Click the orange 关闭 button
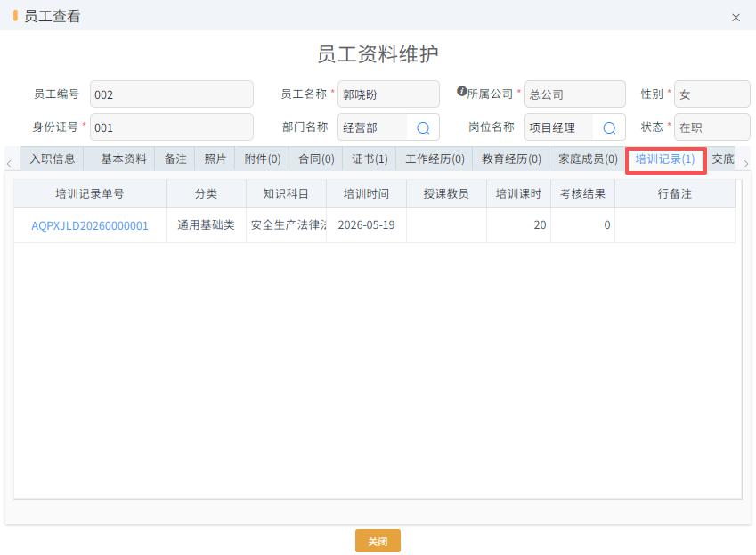Viewport: 756px width, 555px height. coord(378,541)
